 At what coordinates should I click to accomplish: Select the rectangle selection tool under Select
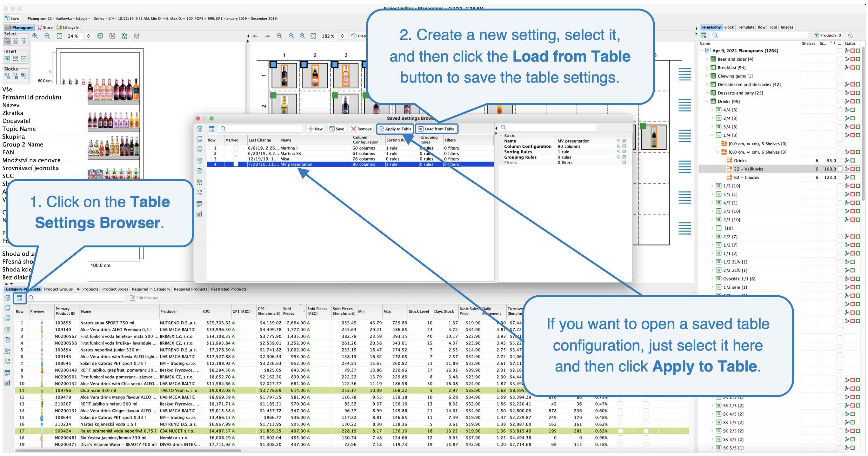(7, 41)
